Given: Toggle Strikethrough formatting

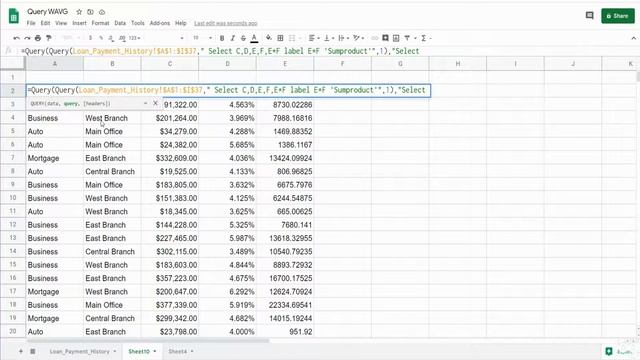Looking at the screenshot, I should tap(243, 38).
